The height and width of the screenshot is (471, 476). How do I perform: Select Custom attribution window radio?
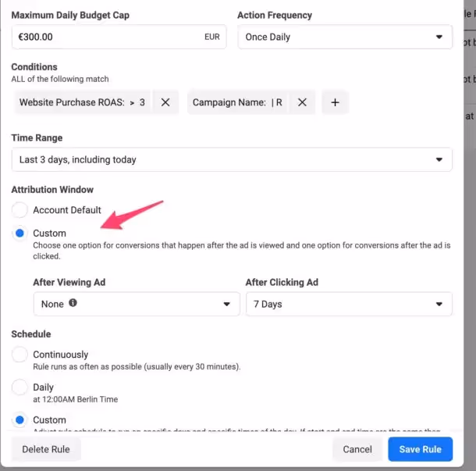(20, 234)
